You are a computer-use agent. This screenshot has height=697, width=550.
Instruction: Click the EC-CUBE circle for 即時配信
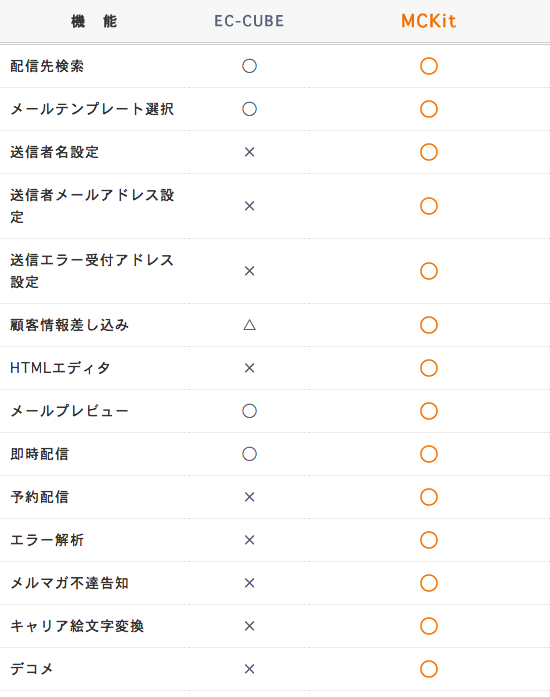coord(249,454)
